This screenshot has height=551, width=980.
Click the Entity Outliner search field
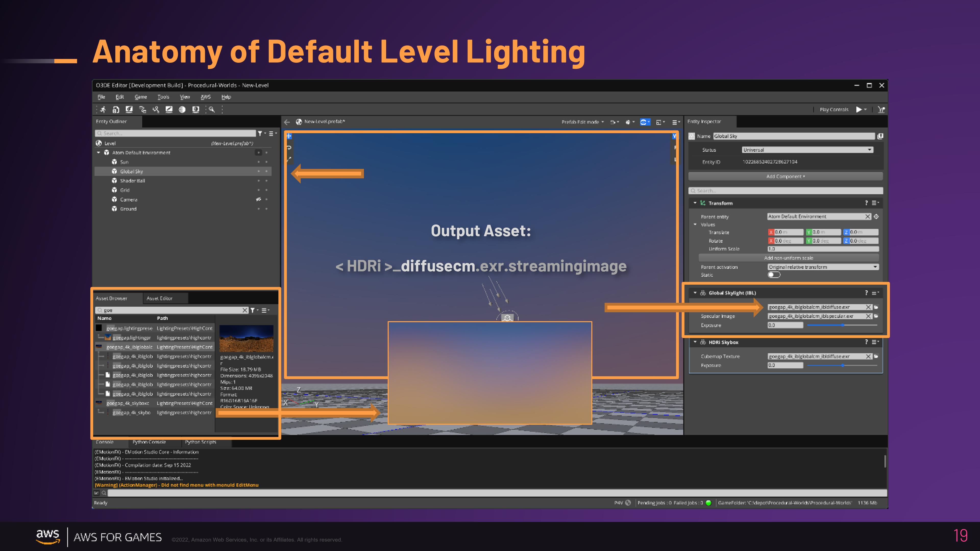pos(175,133)
